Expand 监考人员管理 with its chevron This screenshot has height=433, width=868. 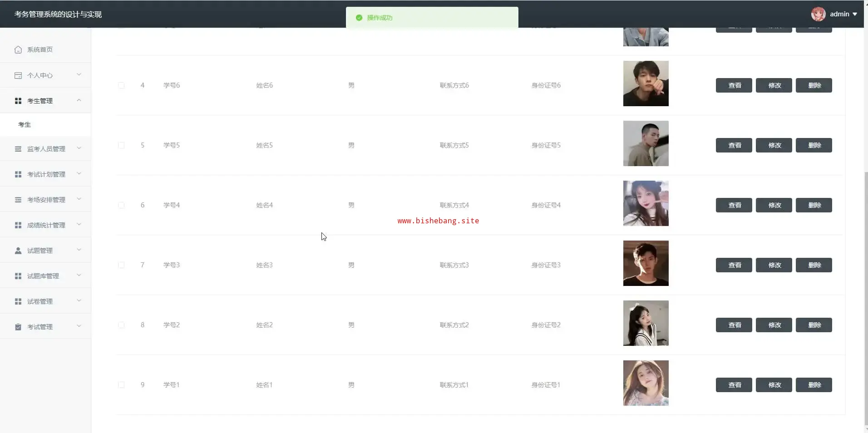79,148
